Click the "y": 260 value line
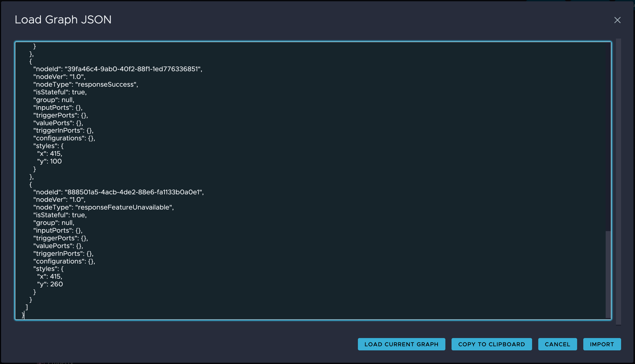Viewport: 635px width, 364px height. (x=50, y=284)
